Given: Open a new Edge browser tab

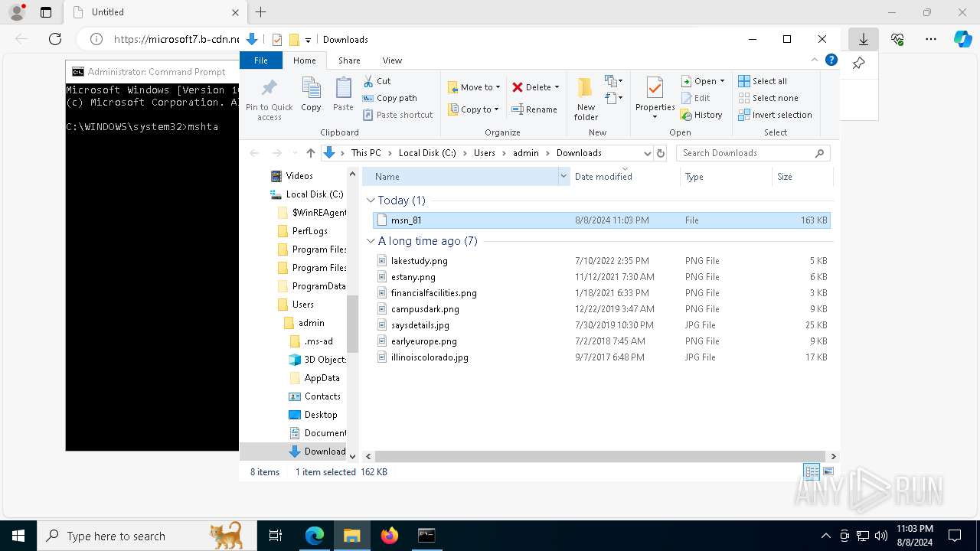Looking at the screenshot, I should [x=260, y=12].
